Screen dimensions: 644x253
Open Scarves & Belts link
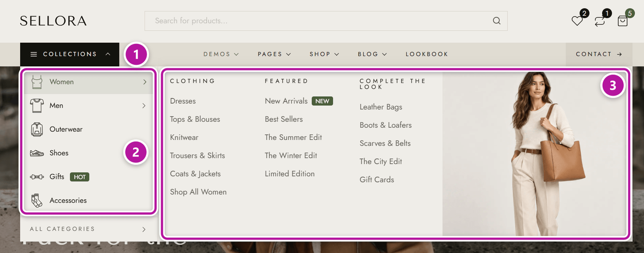point(385,143)
